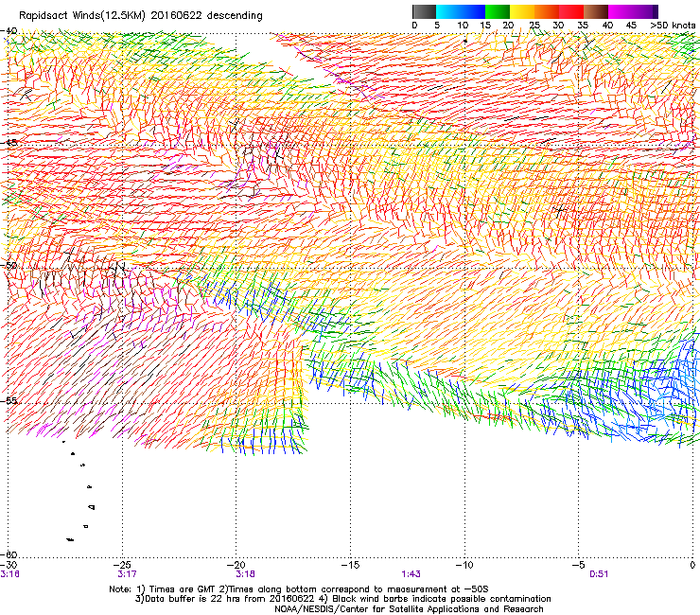
Task: Click the '-60' latitude label
Action: [x=9, y=554]
